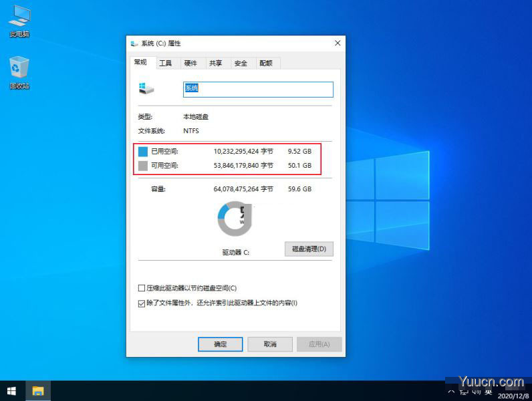
Task: Click the blue 已用空间 color swatch
Action: 143,152
